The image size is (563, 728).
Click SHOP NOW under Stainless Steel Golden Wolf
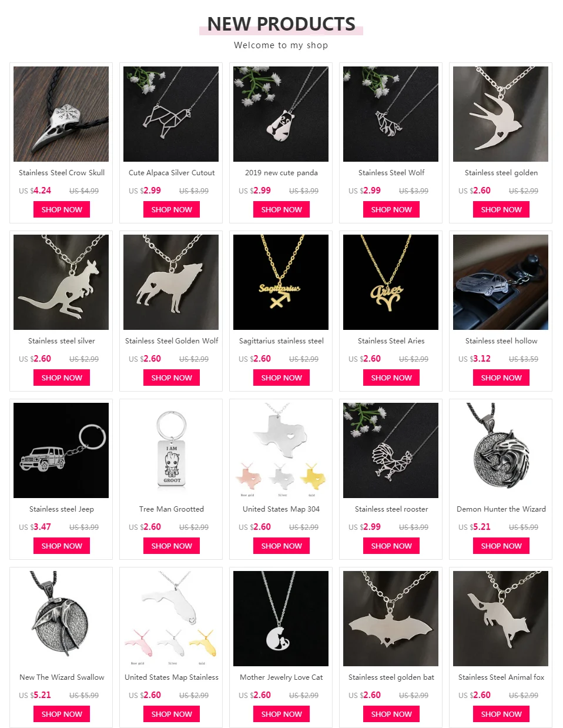point(172,378)
